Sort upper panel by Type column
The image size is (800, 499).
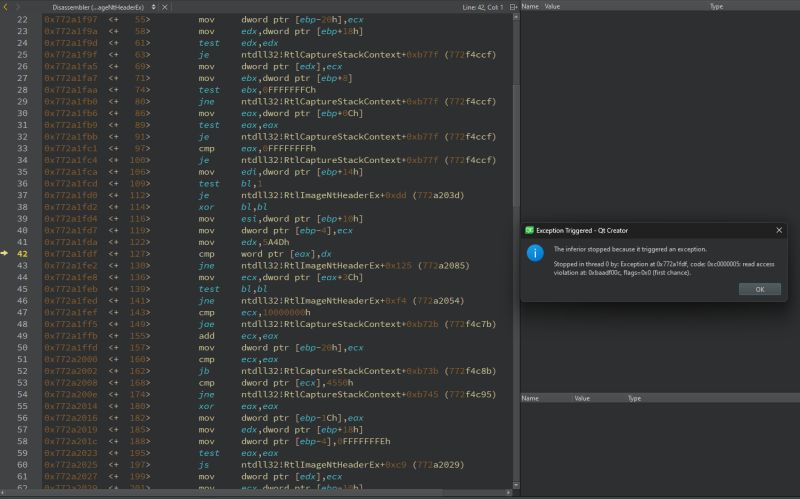[x=716, y=7]
